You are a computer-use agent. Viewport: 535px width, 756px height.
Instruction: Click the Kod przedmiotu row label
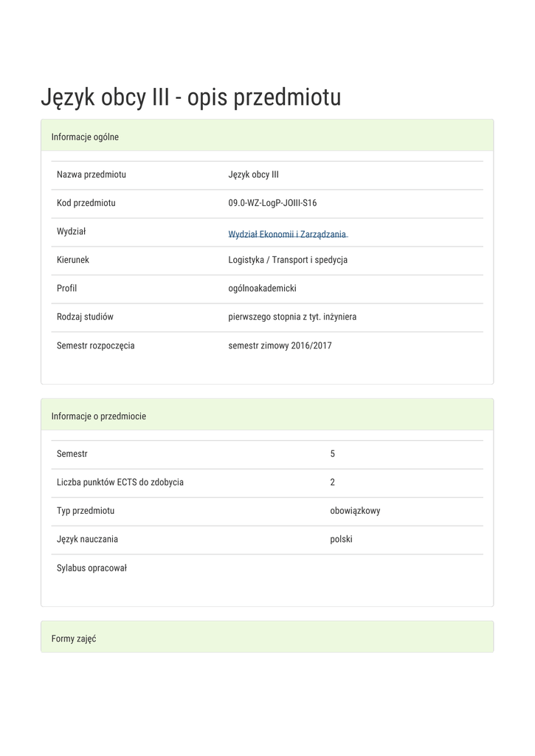click(x=86, y=203)
